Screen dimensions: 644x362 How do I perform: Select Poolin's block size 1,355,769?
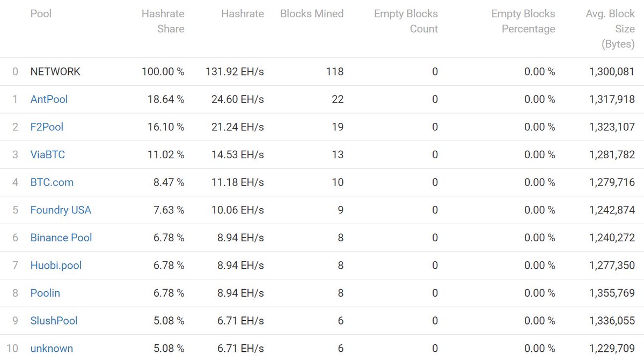[612, 293]
